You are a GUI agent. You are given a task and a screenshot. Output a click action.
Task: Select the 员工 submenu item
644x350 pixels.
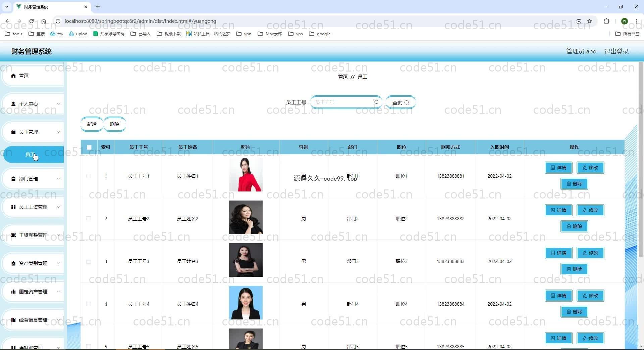[34, 155]
